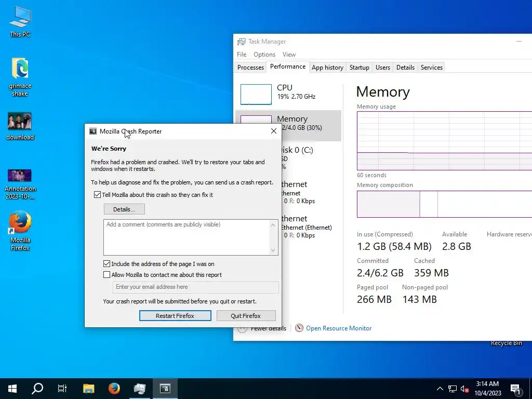Click the Crash Reporter taskbar button
Viewport: 532px width, 399px height.
pyautogui.click(x=165, y=389)
